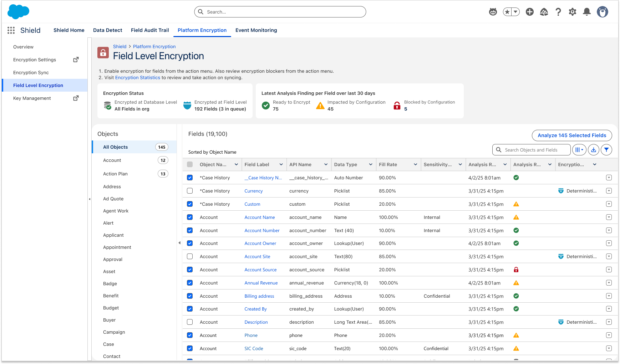Viewport: 620px width, 364px height.
Task: Open the Field Label column menu
Action: [281, 164]
